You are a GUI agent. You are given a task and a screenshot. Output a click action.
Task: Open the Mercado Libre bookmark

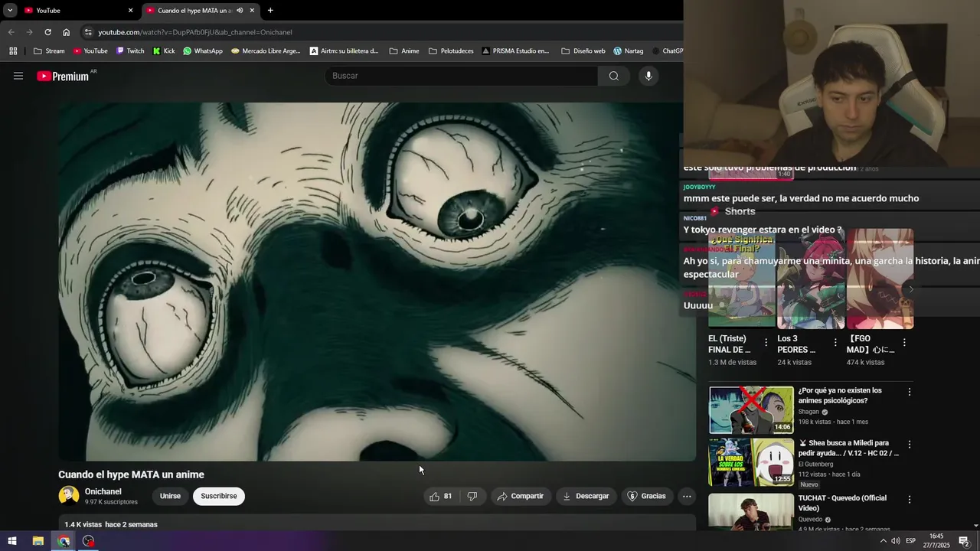tap(266, 51)
